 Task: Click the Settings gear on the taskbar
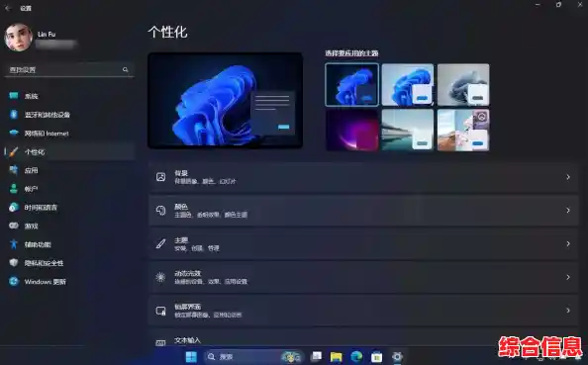point(397,357)
